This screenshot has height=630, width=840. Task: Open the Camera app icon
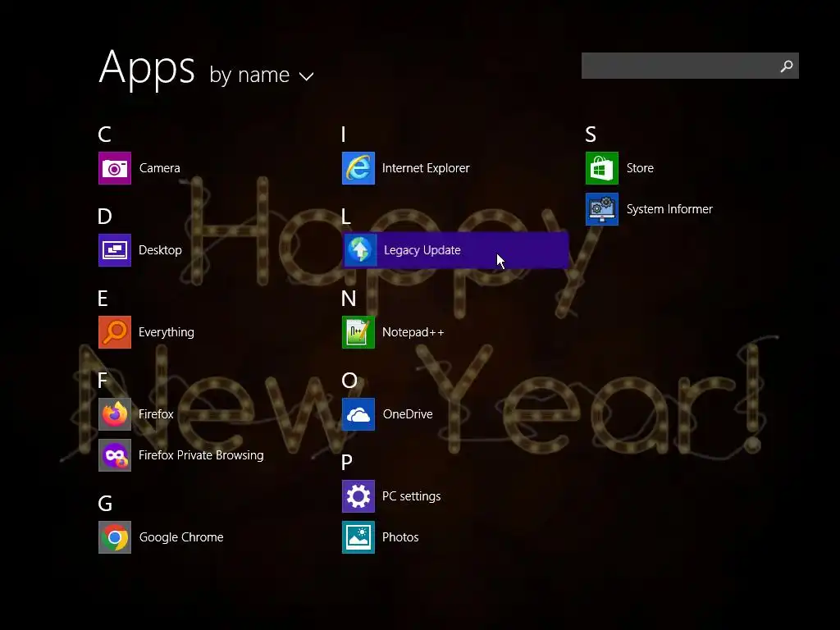pyautogui.click(x=115, y=168)
